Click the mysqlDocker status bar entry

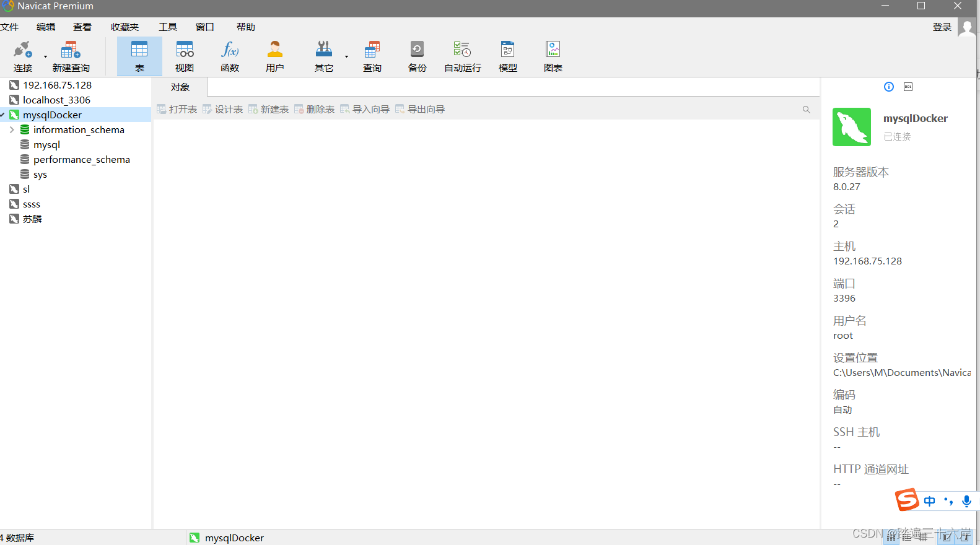tap(227, 538)
